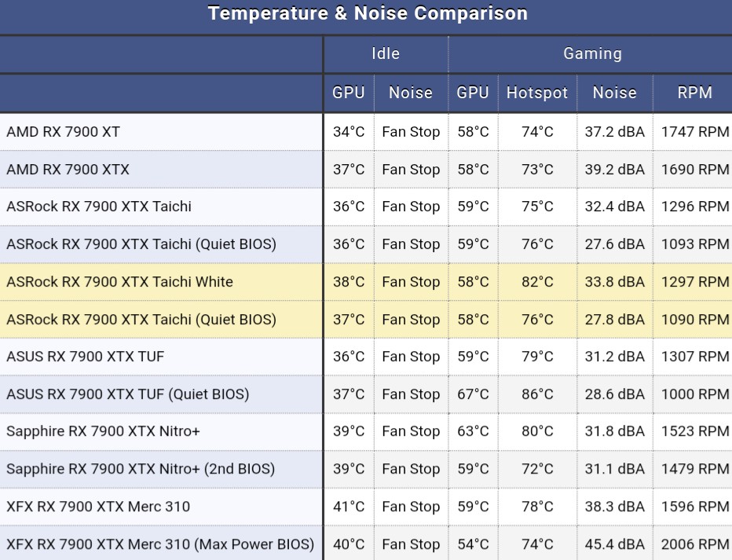Click ASUS RX 7900 XTX TUF (Quiet BIOS) label
Image resolution: width=732 pixels, height=560 pixels.
(128, 394)
